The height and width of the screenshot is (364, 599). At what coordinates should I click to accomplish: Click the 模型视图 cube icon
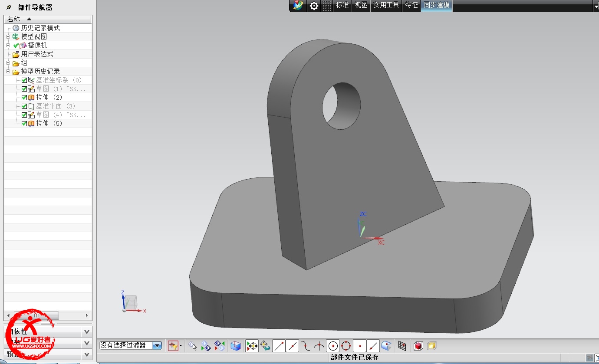[x=16, y=36]
